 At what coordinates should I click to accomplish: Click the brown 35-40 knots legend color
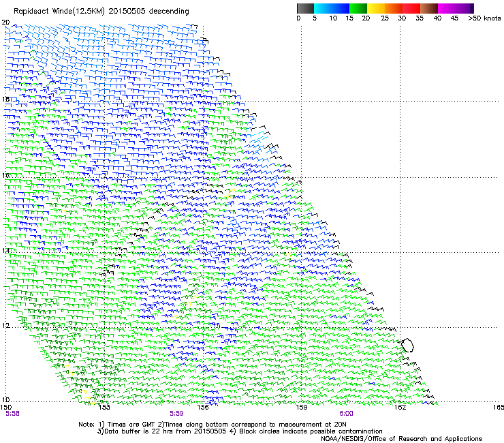(x=429, y=8)
